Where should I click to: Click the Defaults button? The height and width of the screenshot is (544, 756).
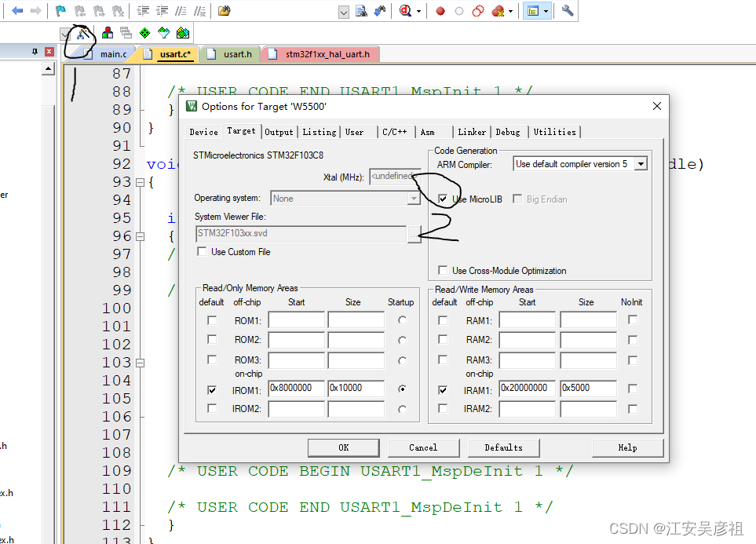tap(503, 447)
